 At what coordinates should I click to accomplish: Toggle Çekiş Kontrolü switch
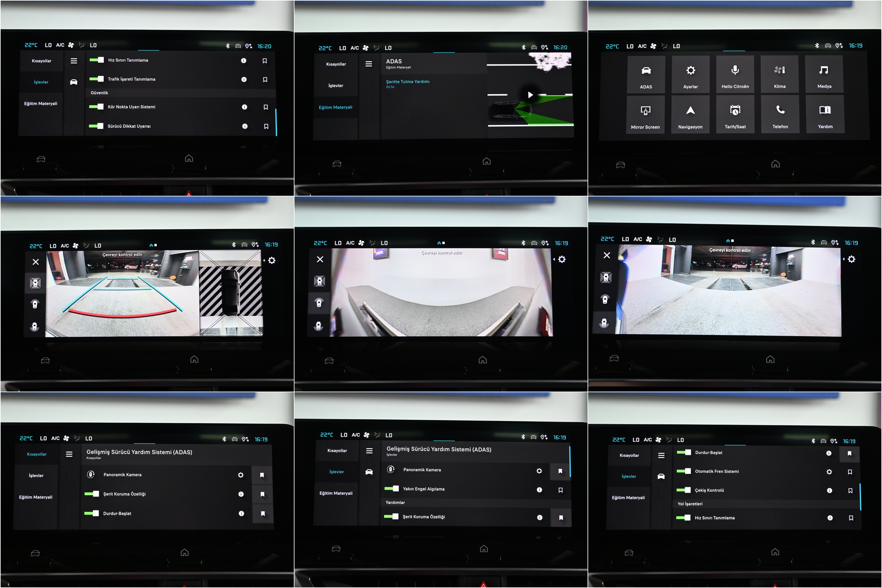pos(684,490)
